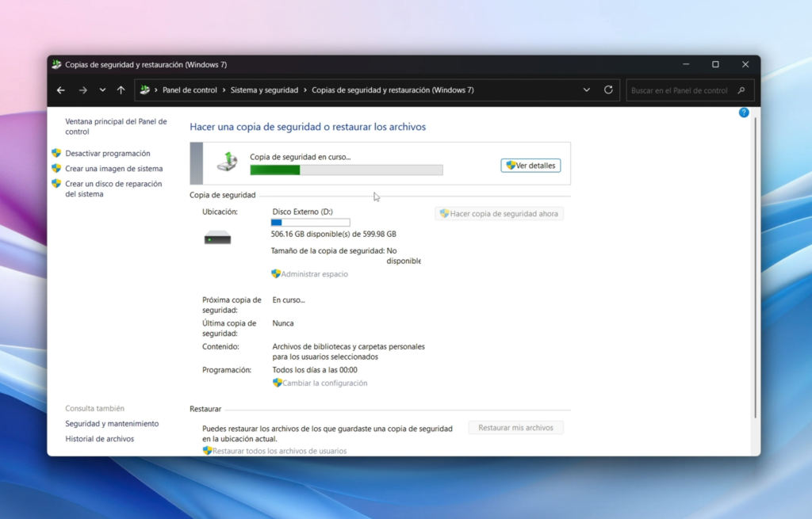Navigate to Panel de control breadcrumb
Image resolution: width=812 pixels, height=519 pixels.
[x=190, y=90]
